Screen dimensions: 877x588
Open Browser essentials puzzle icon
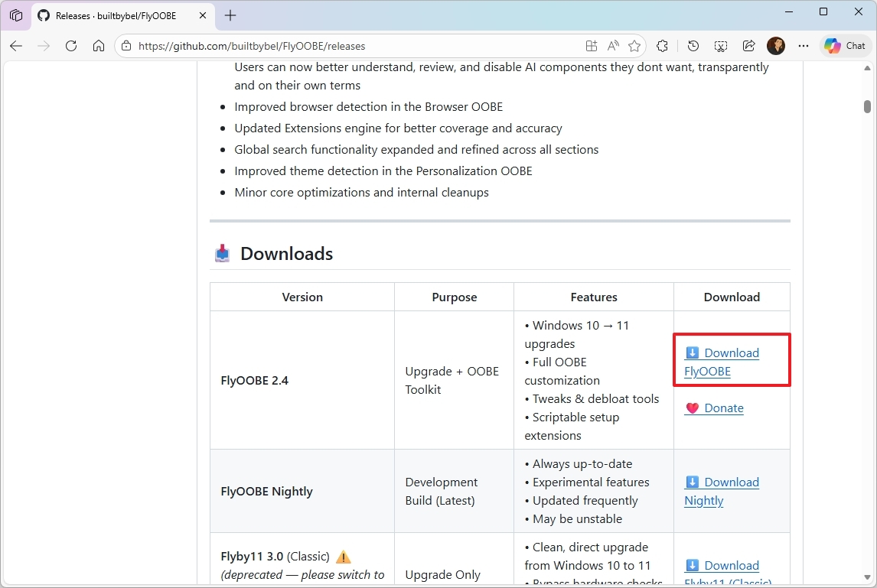point(662,46)
